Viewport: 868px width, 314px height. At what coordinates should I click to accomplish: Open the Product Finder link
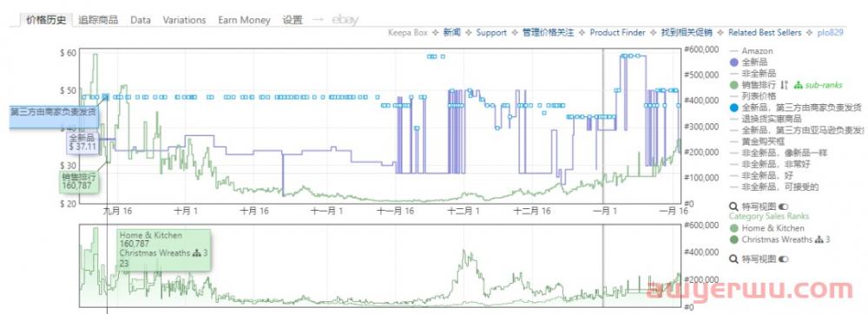(x=617, y=33)
